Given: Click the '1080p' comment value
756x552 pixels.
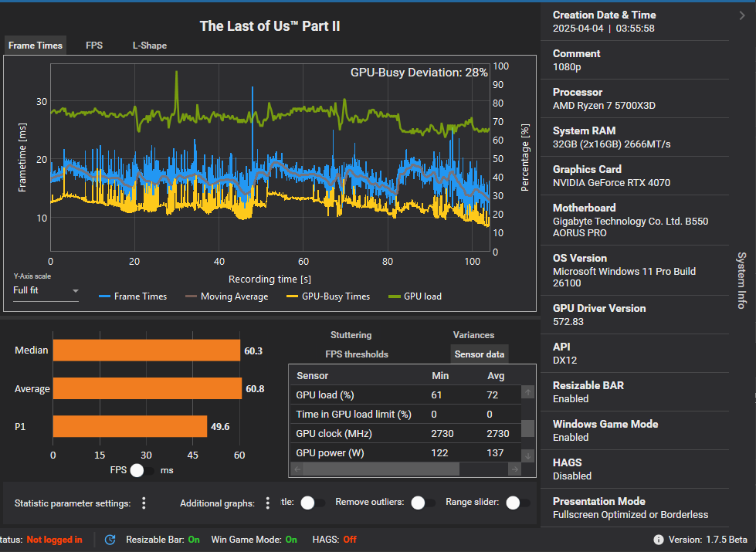Looking at the screenshot, I should [567, 67].
